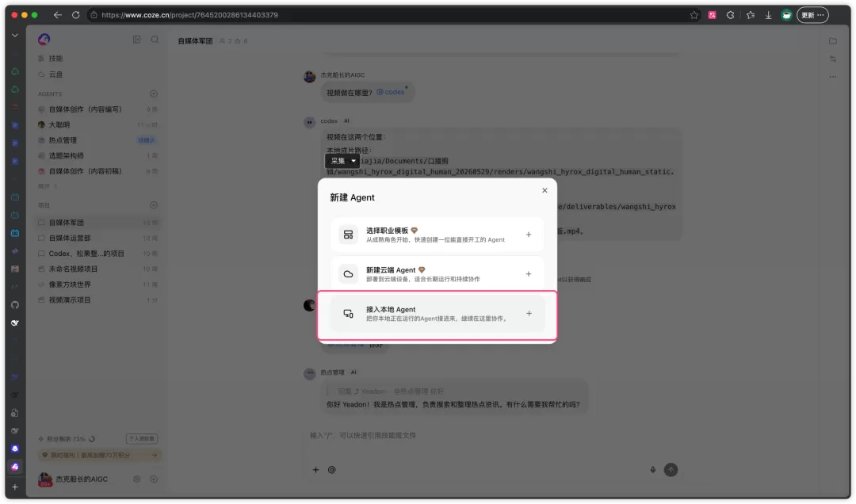
Task: Click the local device icon for 接入本地 Agent
Action: coord(348,314)
